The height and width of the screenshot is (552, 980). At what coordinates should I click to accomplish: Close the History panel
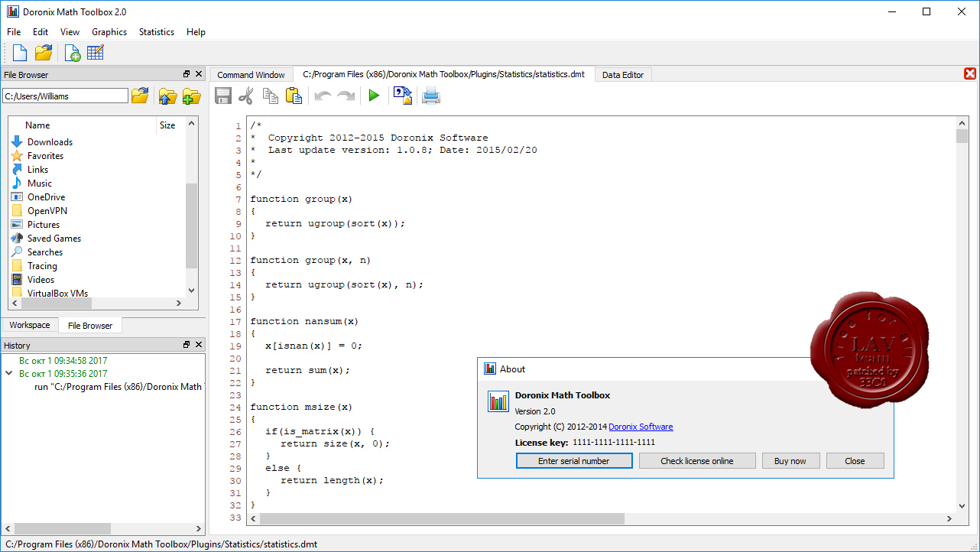[199, 345]
